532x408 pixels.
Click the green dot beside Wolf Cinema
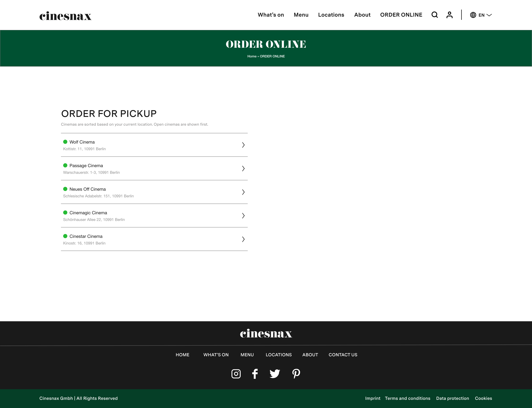click(x=65, y=142)
